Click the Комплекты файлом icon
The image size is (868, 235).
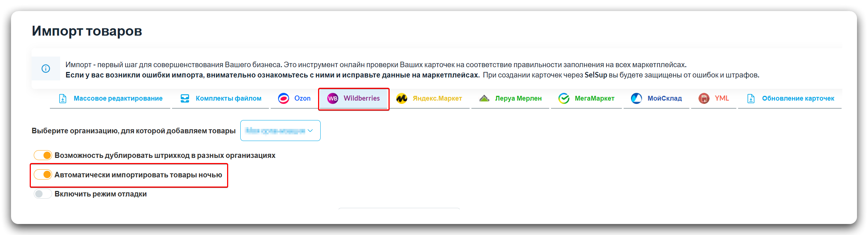[x=185, y=98]
